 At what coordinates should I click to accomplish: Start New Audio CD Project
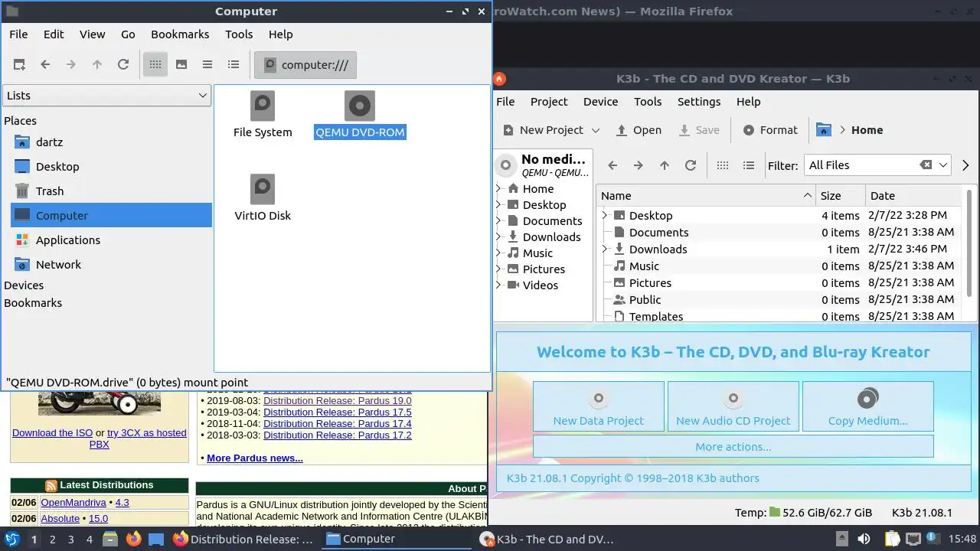tap(733, 407)
